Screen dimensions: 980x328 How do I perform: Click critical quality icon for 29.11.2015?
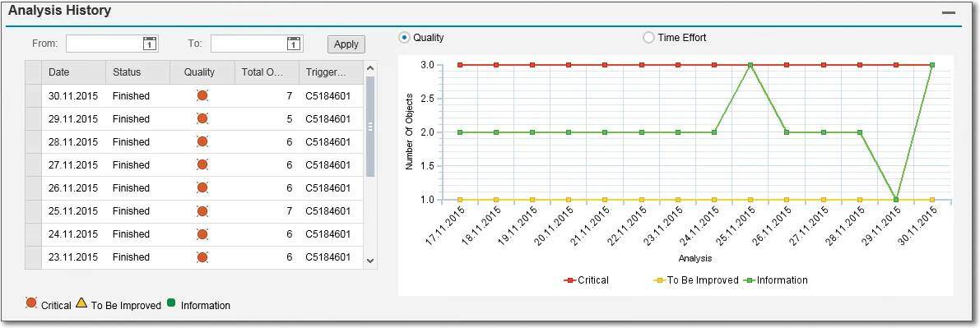202,118
